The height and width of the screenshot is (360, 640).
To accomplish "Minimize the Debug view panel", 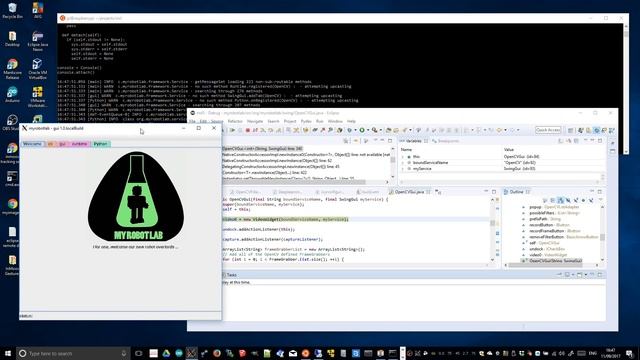I will [382, 140].
